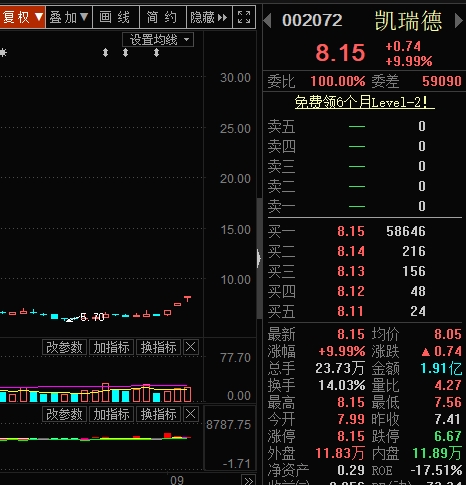Click the ROE value -17.51%
The height and width of the screenshot is (485, 466).
click(x=436, y=470)
